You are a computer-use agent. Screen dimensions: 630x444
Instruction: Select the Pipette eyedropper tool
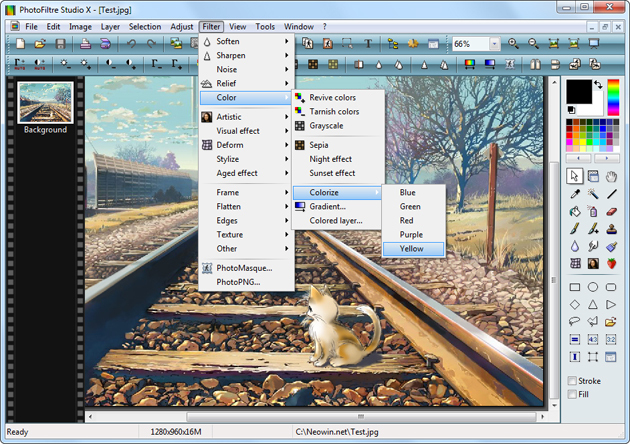click(x=575, y=194)
